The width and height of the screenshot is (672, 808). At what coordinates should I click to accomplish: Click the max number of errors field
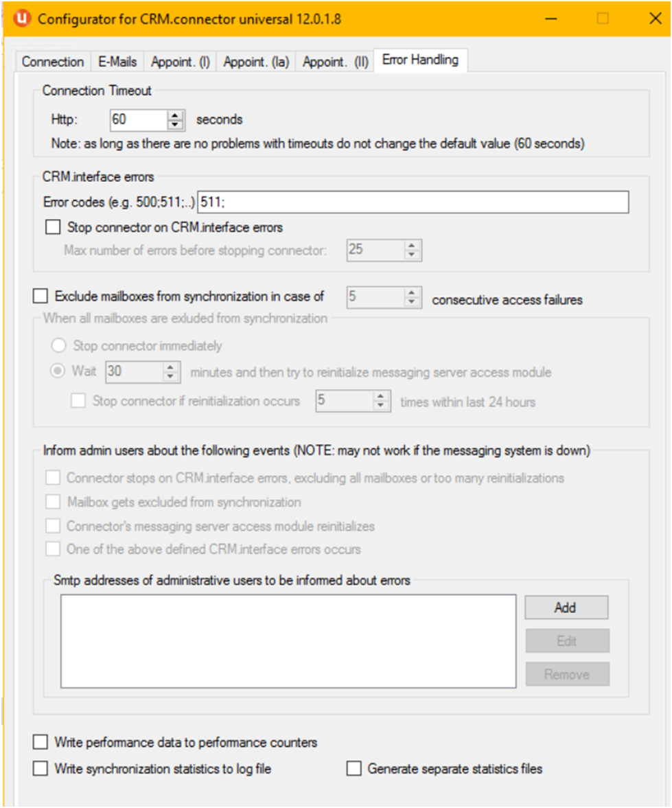375,250
